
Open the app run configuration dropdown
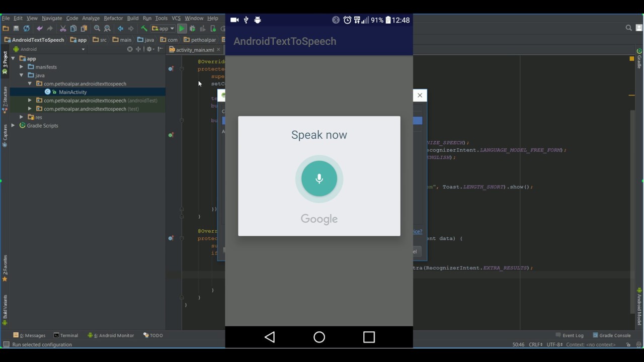point(163,29)
